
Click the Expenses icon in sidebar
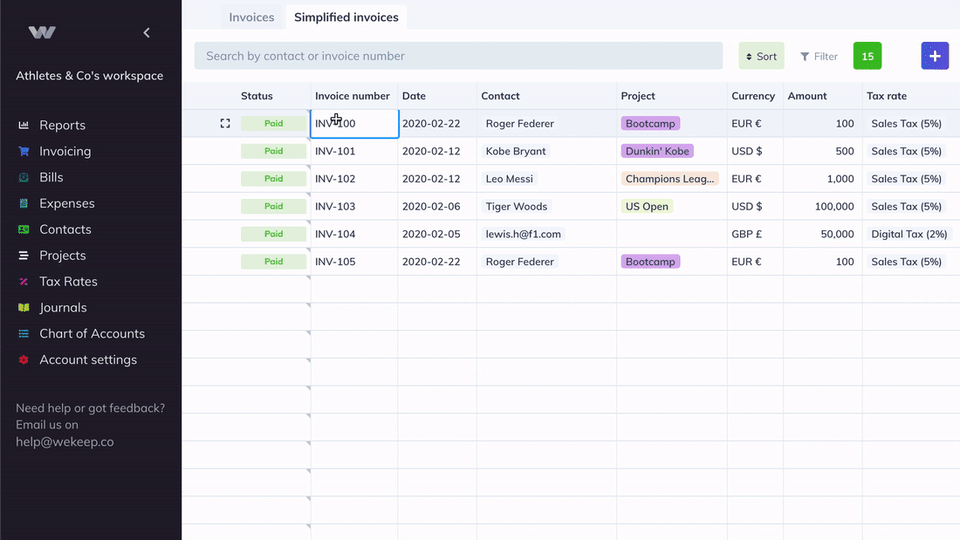click(x=24, y=203)
